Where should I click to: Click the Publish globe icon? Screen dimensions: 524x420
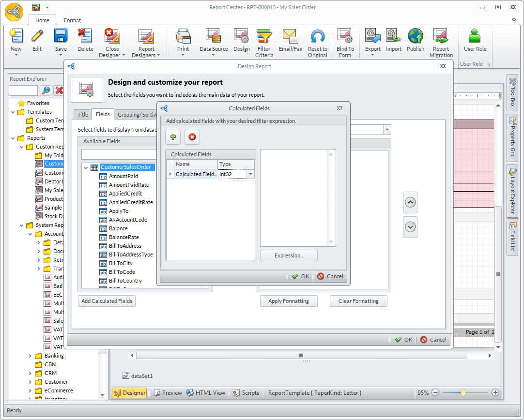pyautogui.click(x=415, y=37)
